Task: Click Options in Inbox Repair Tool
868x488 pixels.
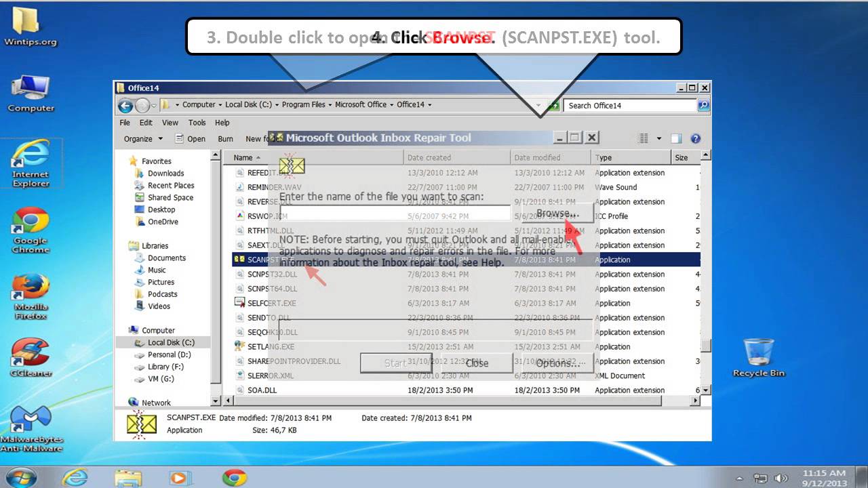Action: [559, 363]
